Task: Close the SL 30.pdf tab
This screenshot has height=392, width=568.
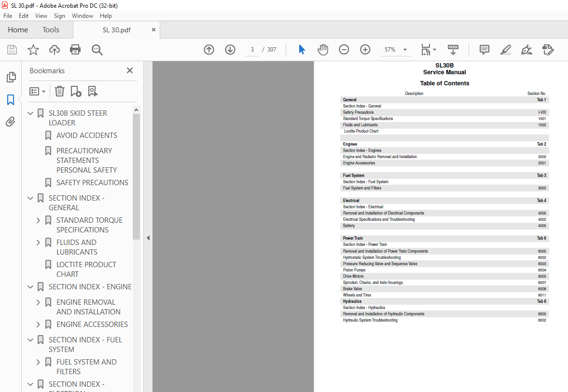Action: click(153, 30)
